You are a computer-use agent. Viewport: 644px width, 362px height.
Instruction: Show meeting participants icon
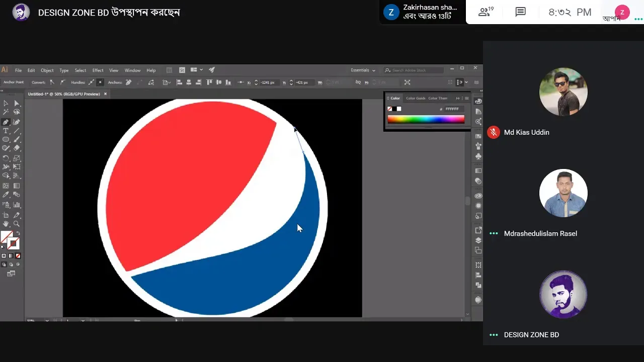tap(486, 12)
